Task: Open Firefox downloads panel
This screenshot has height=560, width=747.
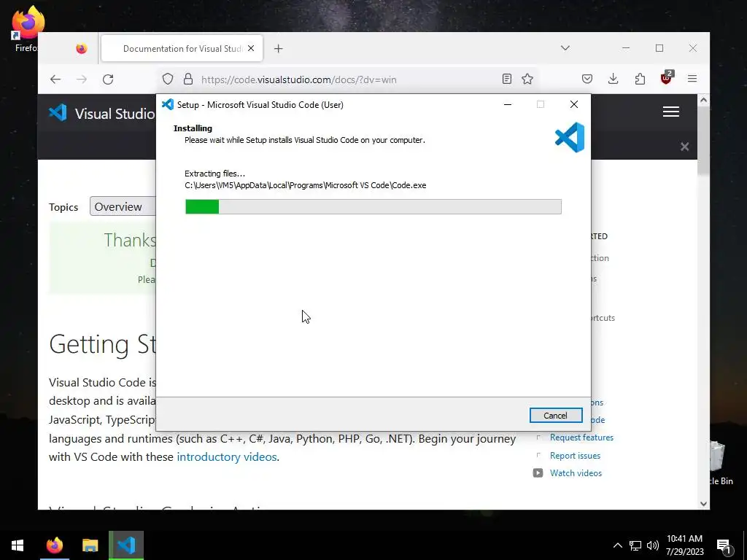Action: (x=613, y=79)
